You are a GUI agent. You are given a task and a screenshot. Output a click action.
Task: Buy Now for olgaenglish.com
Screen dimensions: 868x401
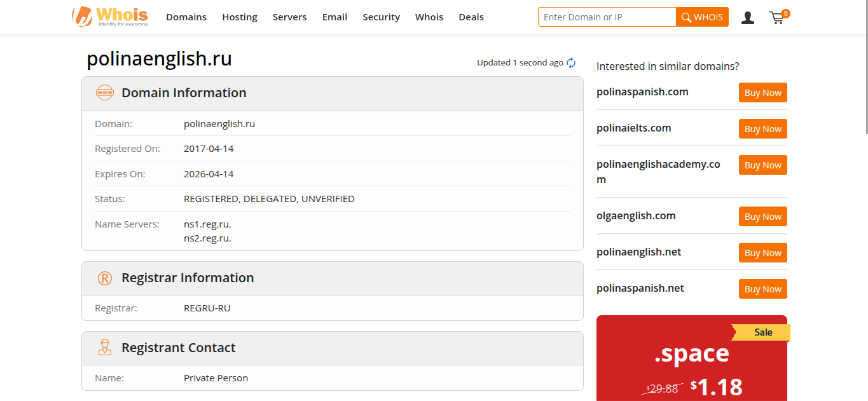click(x=762, y=217)
